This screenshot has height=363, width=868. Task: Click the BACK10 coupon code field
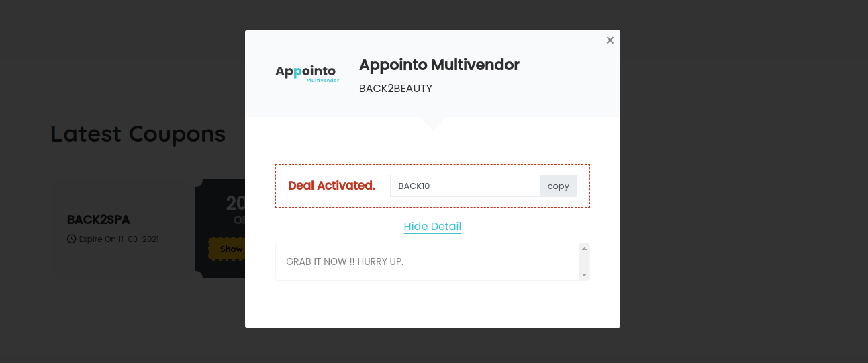tap(465, 186)
